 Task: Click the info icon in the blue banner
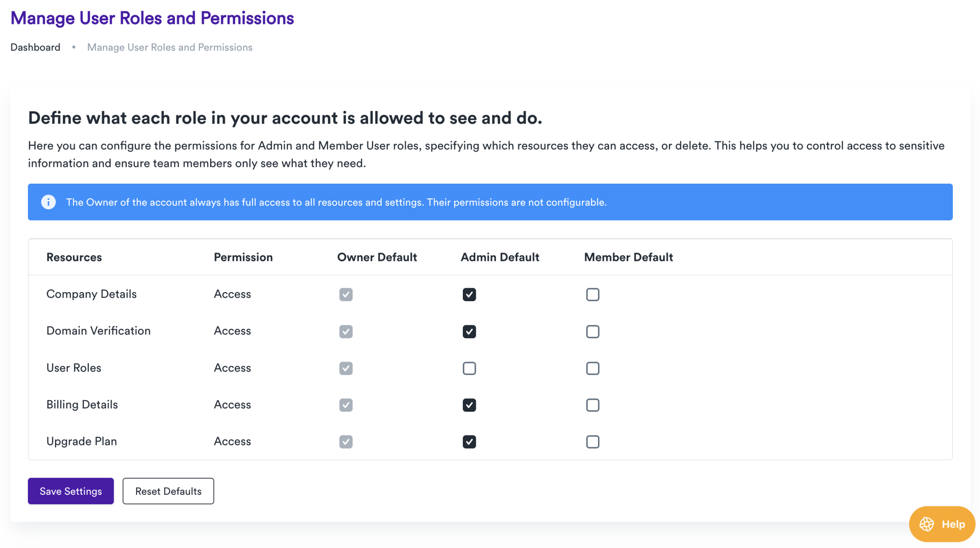pyautogui.click(x=49, y=202)
